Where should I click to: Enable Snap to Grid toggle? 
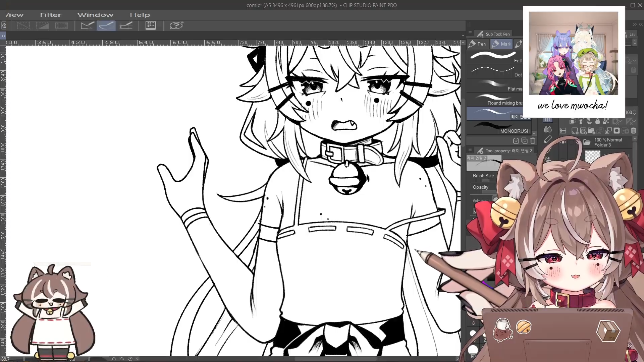126,25
